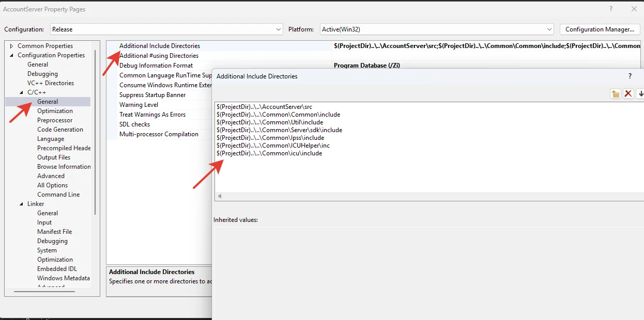Screen dimensions: 644x320
Task: Click the red X delete line icon
Action: pos(628,93)
